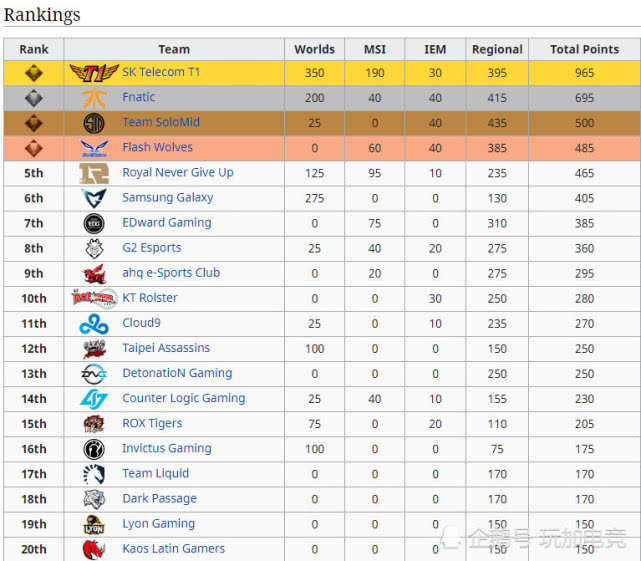
Task: Click the Royal Never Give Up logo
Action: coord(94,173)
